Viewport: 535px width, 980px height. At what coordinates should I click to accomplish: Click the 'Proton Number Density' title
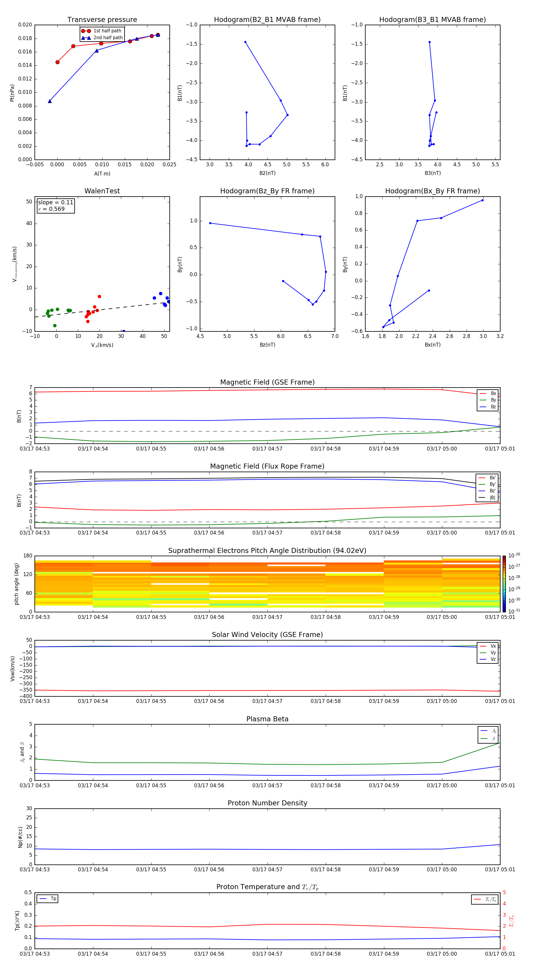(x=267, y=803)
